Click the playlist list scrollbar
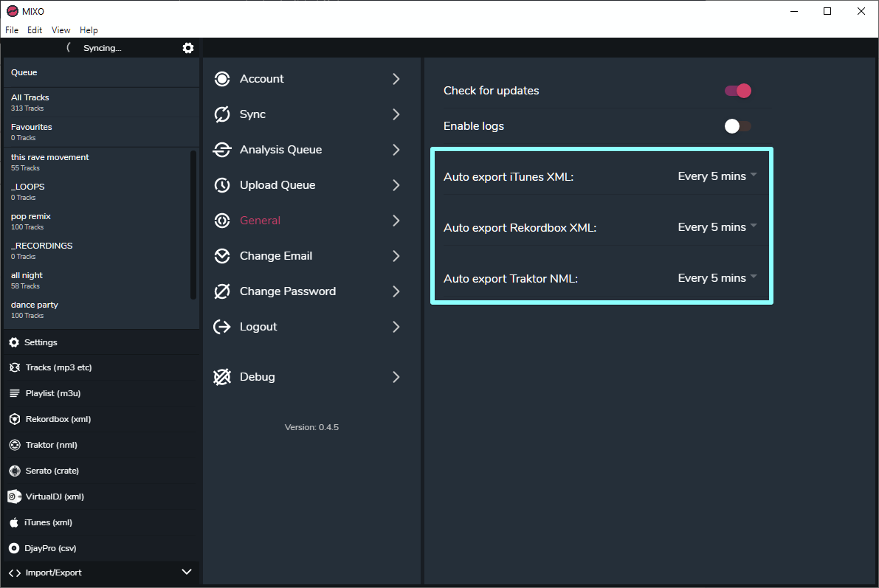The image size is (879, 588). pos(193,225)
